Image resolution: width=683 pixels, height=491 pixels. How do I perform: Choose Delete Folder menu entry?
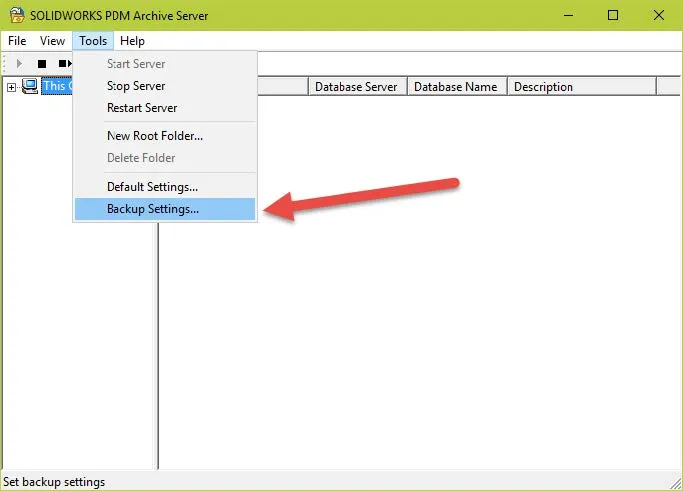[x=165, y=158]
